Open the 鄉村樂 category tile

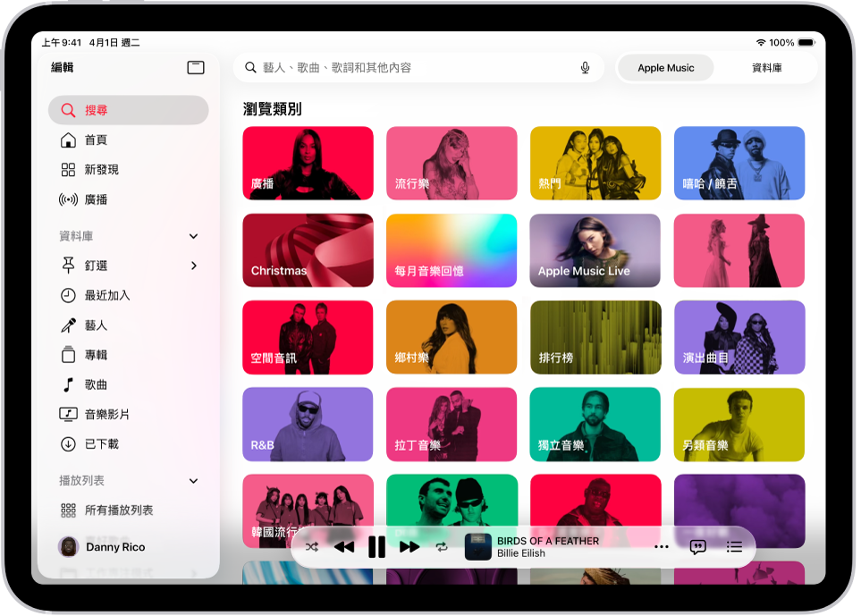(452, 337)
